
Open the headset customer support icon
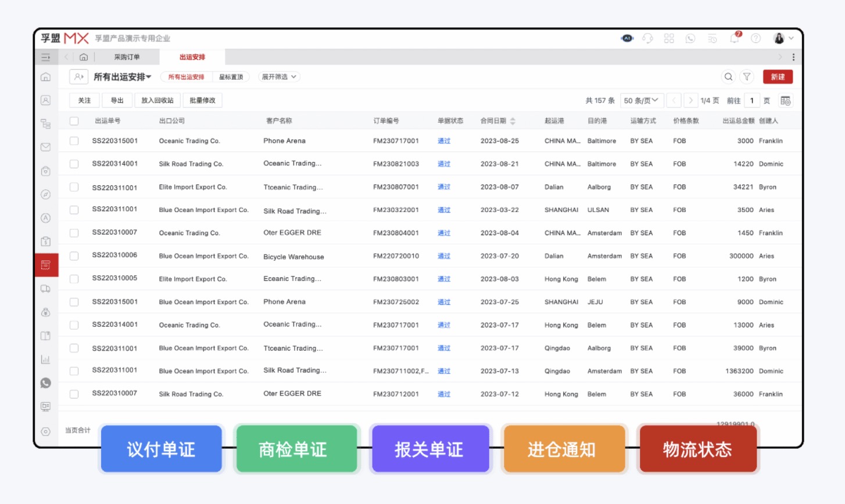648,38
